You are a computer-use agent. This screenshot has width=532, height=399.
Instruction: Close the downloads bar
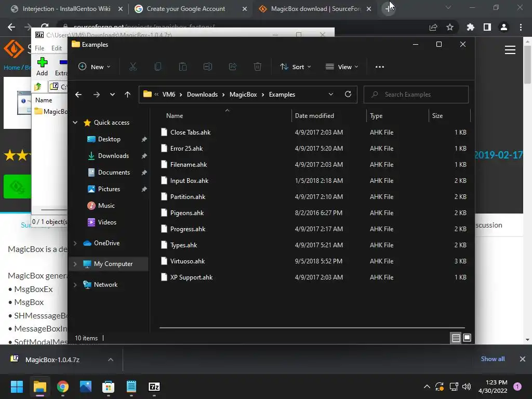pyautogui.click(x=523, y=359)
